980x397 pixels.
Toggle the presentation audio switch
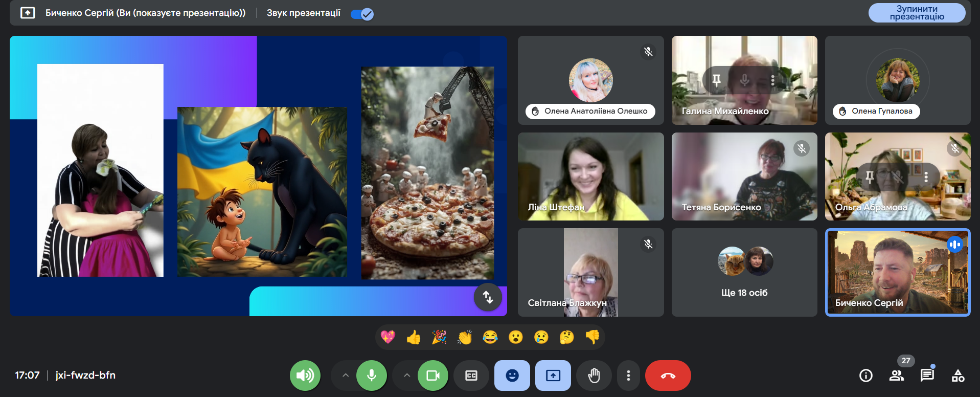coord(362,14)
